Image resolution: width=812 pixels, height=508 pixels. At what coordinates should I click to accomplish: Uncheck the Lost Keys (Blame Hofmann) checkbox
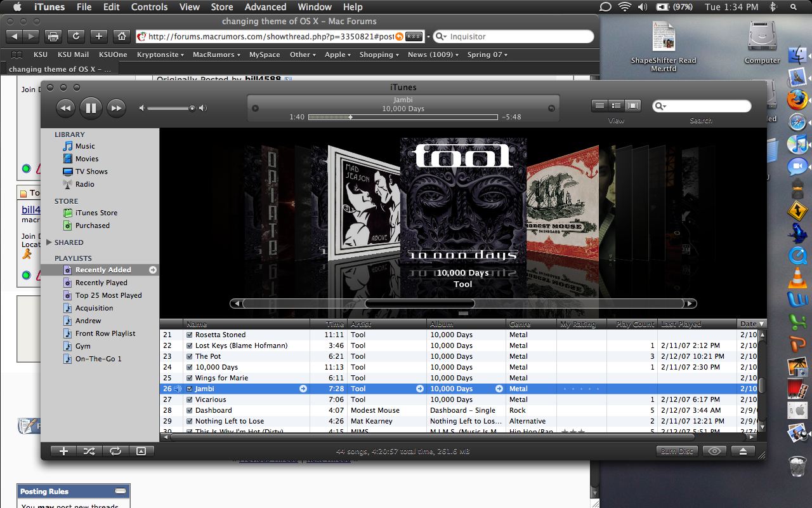coord(189,345)
